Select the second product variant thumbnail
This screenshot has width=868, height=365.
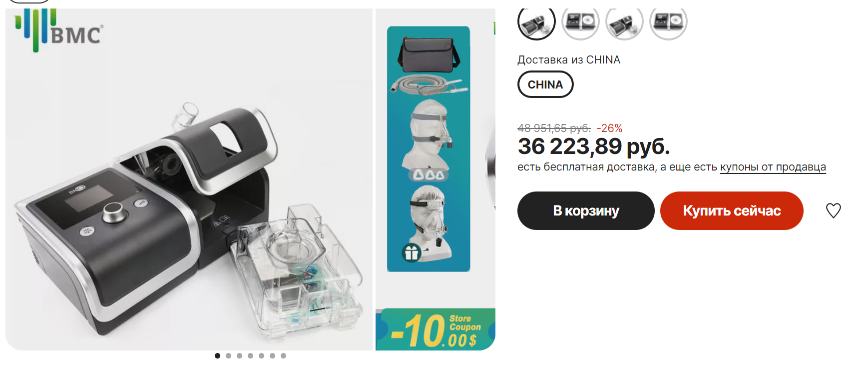[x=580, y=21]
